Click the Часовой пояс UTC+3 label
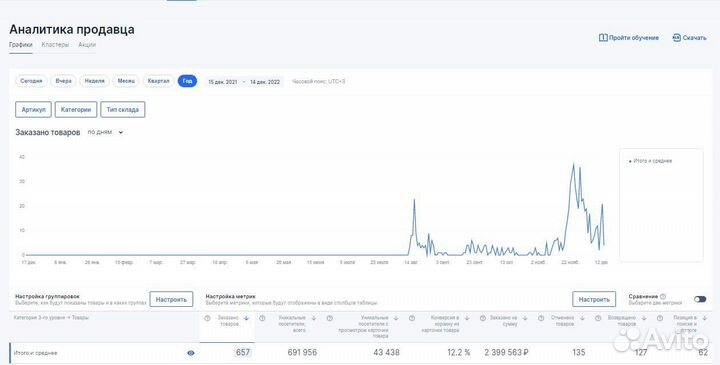This screenshot has height=365, width=720. [319, 82]
